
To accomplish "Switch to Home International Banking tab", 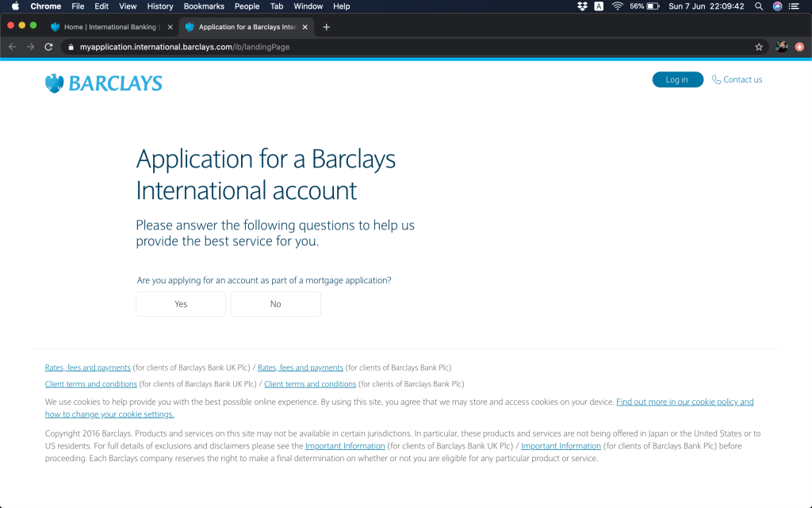I will pyautogui.click(x=110, y=27).
